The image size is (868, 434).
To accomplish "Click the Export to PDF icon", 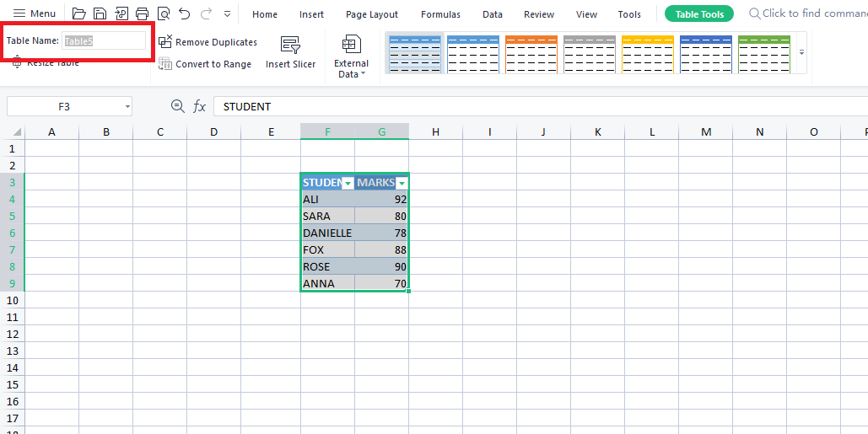I will (121, 13).
